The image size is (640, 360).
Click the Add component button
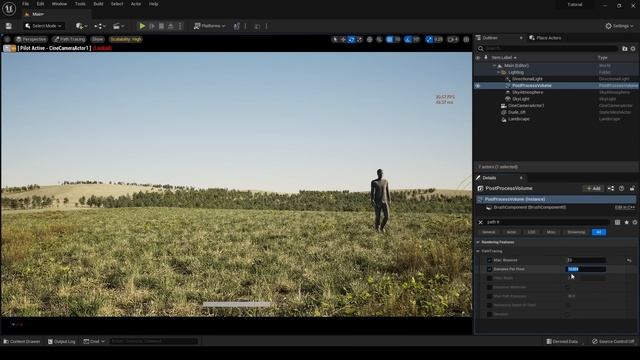pyautogui.click(x=593, y=189)
